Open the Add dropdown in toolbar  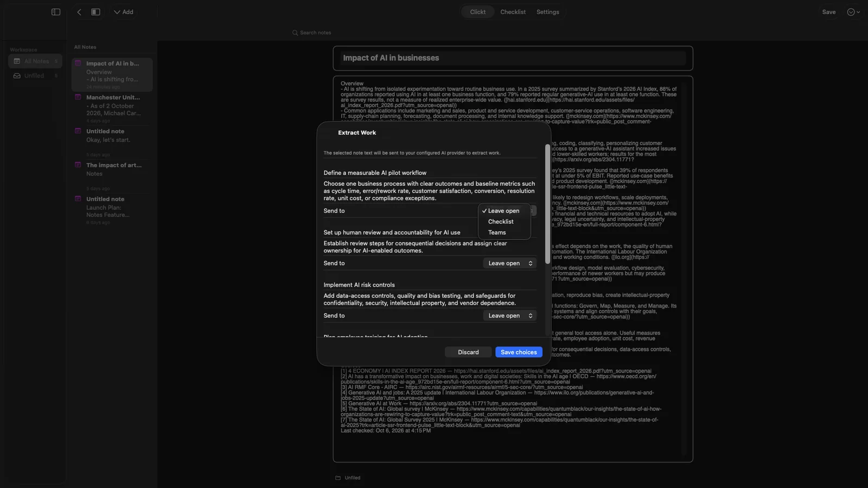(x=124, y=12)
